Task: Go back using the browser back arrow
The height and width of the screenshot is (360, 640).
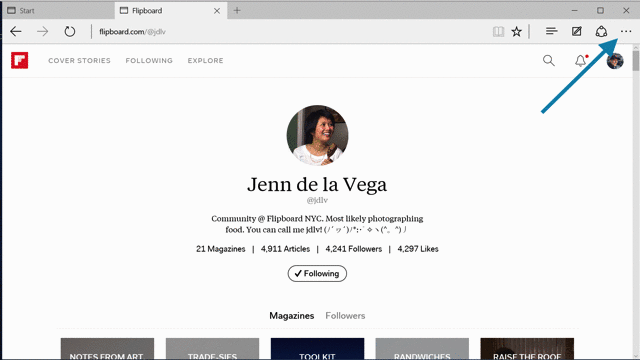Action: pos(16,31)
